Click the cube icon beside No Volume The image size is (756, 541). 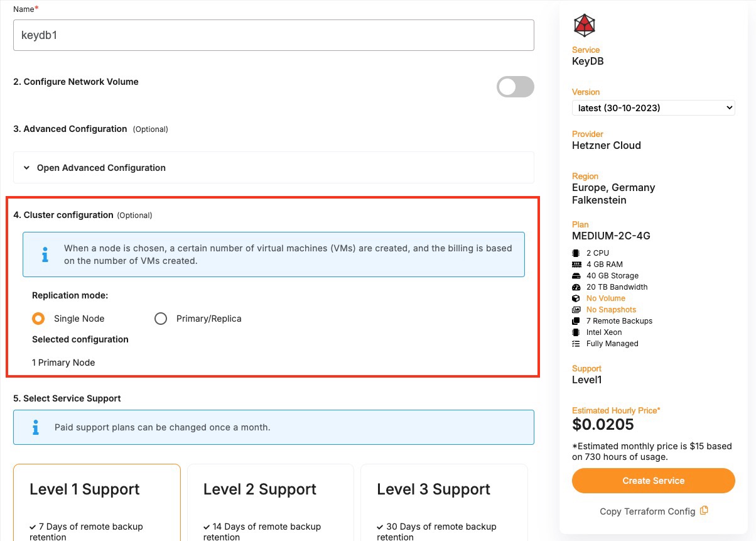(x=576, y=298)
